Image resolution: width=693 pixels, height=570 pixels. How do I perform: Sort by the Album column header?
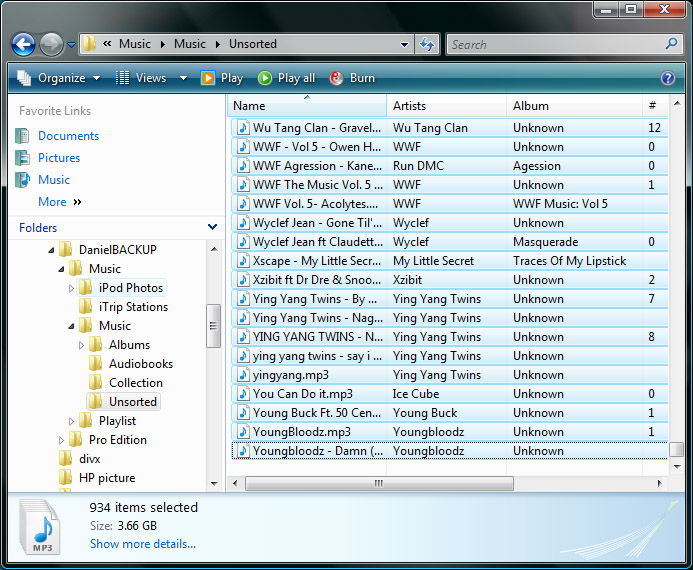[x=574, y=106]
